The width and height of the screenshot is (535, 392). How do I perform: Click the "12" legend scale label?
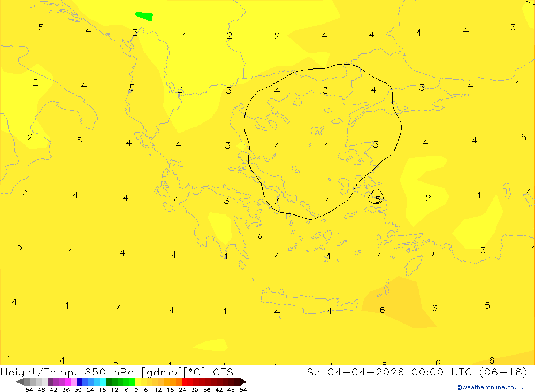158,390
